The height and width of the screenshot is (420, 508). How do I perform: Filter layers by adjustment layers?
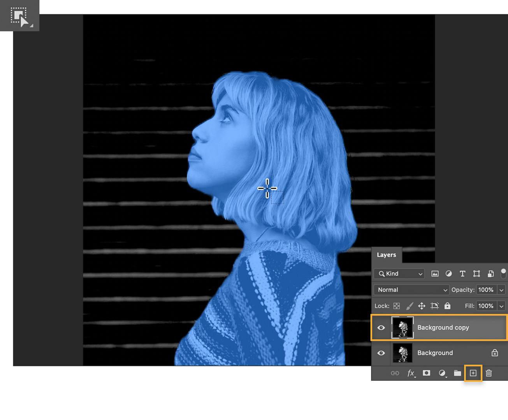[x=448, y=274]
